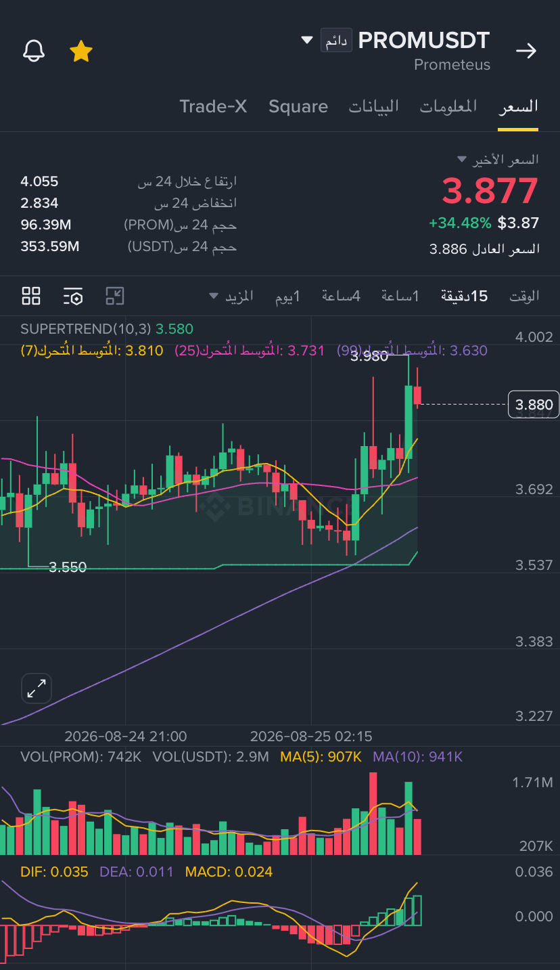Image resolution: width=560 pixels, height=970 pixels.
Task: Tap the 3.880 current price tag
Action: click(x=534, y=405)
